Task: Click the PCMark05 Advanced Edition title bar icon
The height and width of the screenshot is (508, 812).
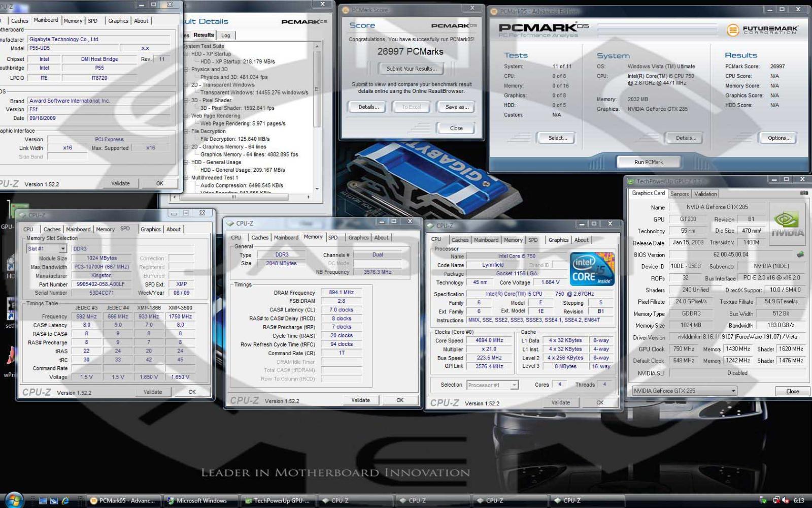Action: click(494, 12)
